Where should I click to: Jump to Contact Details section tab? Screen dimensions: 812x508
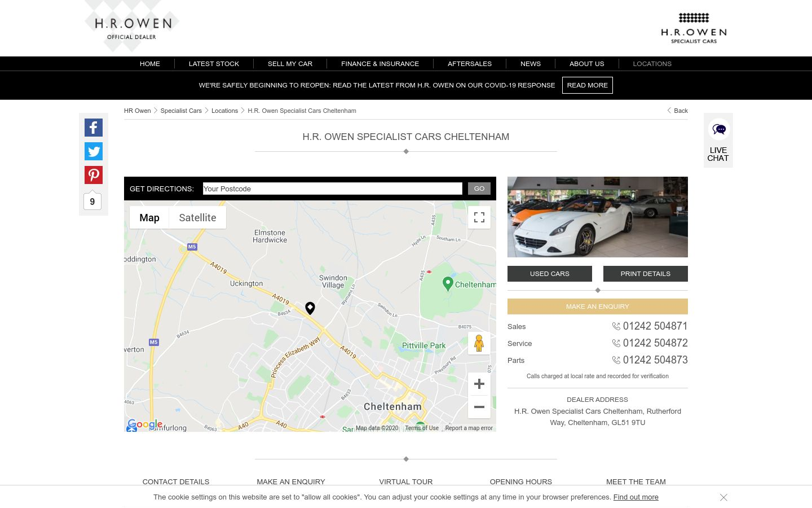pyautogui.click(x=176, y=481)
